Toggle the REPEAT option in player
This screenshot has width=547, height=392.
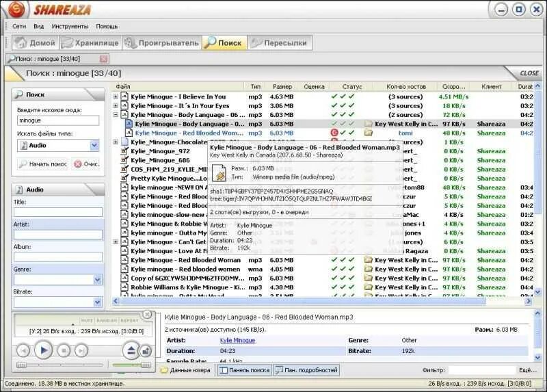[x=129, y=320]
